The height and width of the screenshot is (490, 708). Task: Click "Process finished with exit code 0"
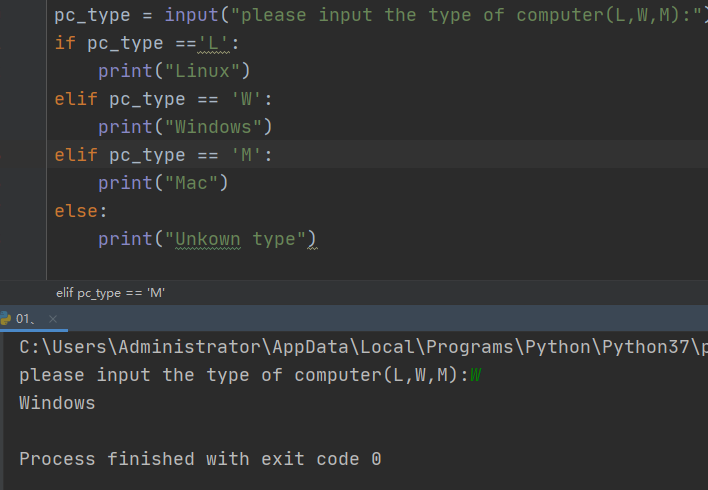click(x=200, y=459)
